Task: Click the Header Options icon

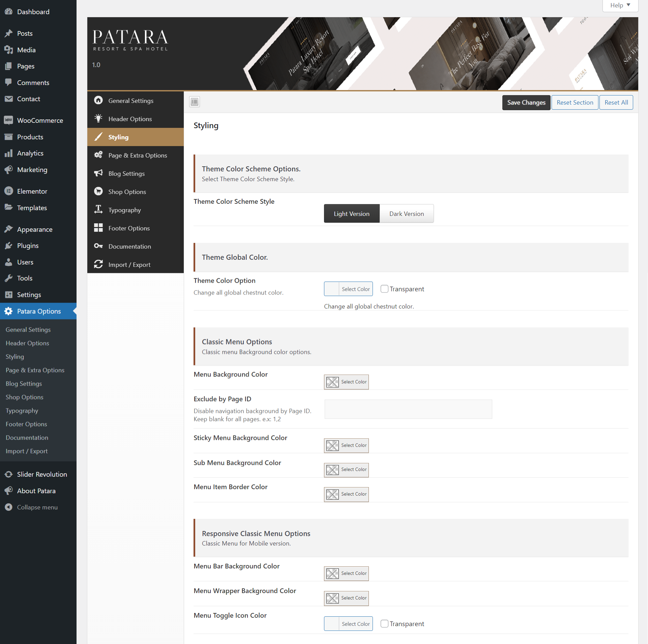Action: (98, 118)
